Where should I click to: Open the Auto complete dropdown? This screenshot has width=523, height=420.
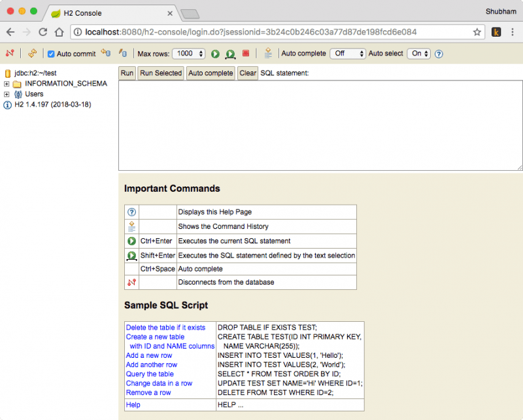[348, 54]
